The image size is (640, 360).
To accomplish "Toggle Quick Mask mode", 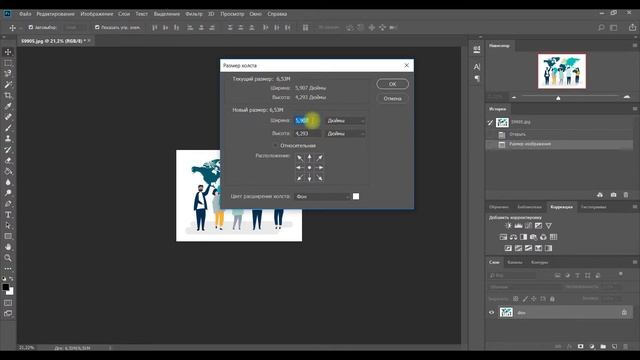I will pos(8,303).
